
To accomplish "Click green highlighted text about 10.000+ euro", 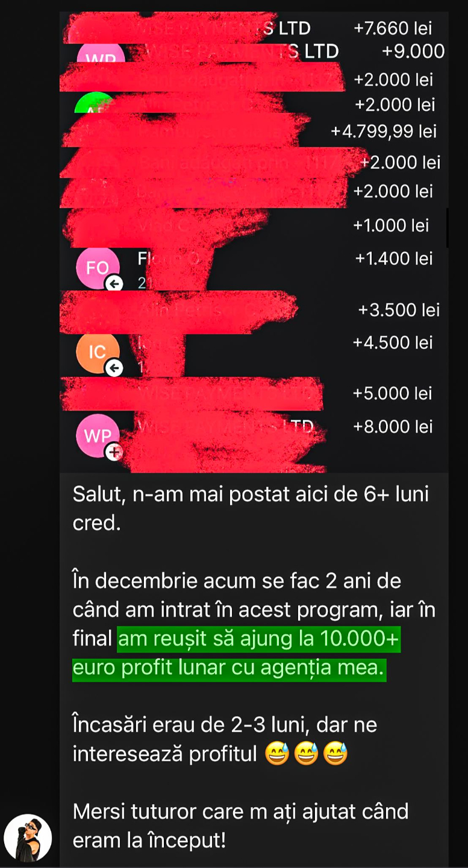I will (236, 653).
